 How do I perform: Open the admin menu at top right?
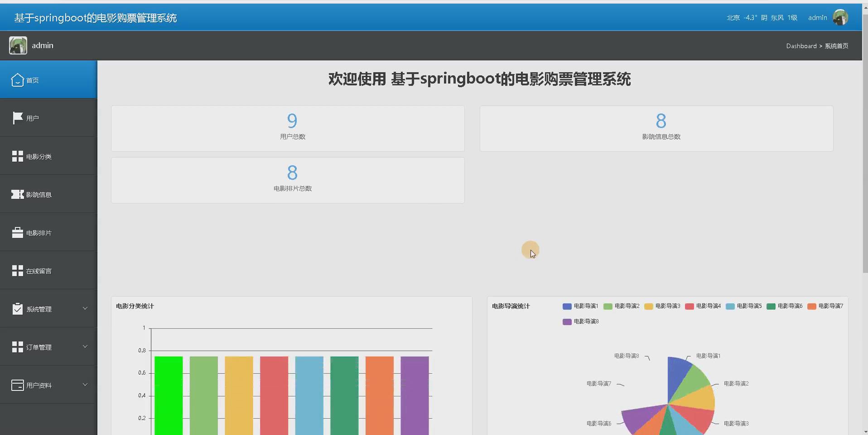pyautogui.click(x=817, y=17)
